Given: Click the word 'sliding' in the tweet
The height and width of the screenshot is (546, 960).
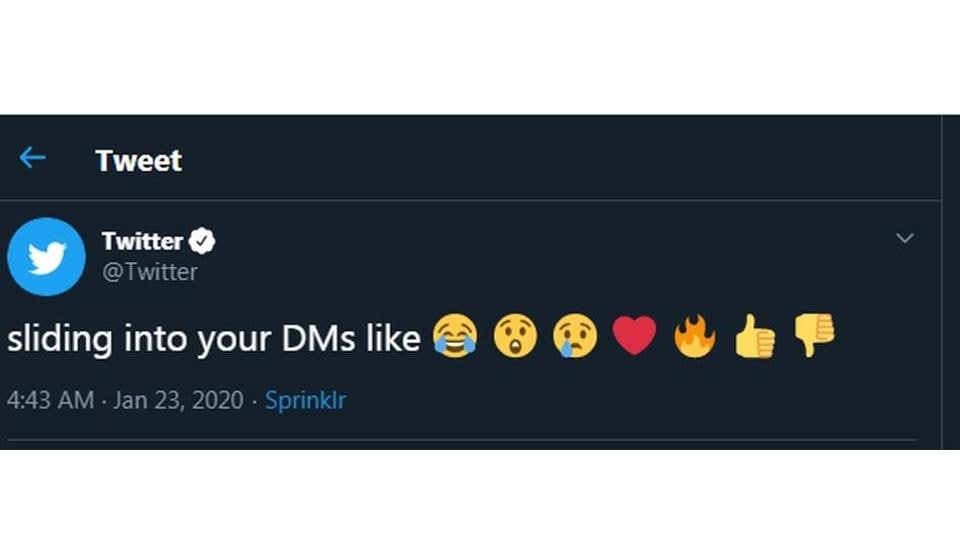Looking at the screenshot, I should coord(60,340).
